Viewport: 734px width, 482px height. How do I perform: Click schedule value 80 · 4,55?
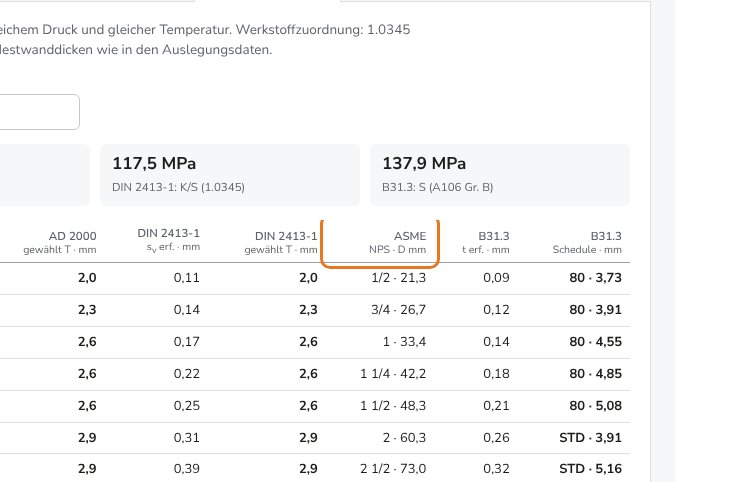pos(595,342)
